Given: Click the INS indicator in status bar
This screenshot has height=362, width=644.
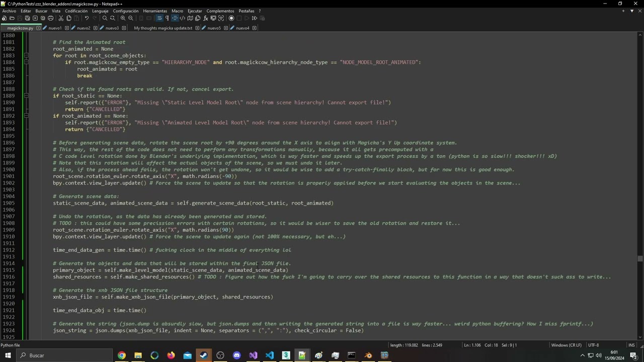Looking at the screenshot, I should click(x=631, y=345).
